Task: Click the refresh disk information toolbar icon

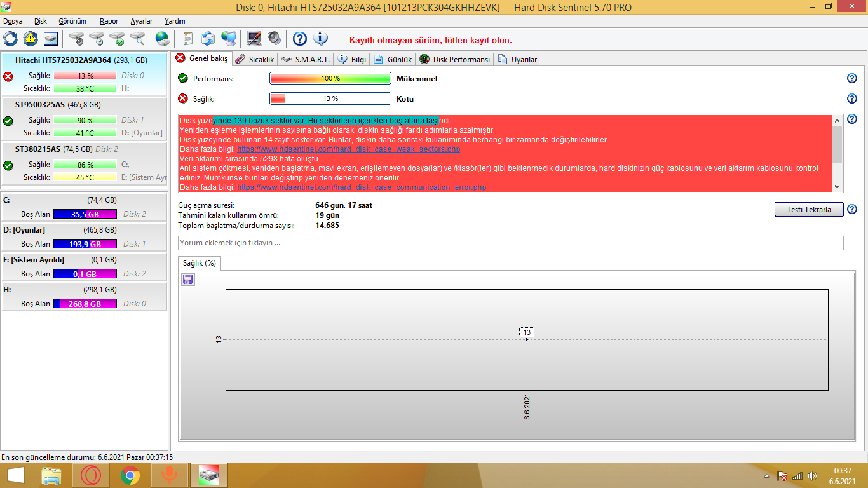Action: point(10,39)
